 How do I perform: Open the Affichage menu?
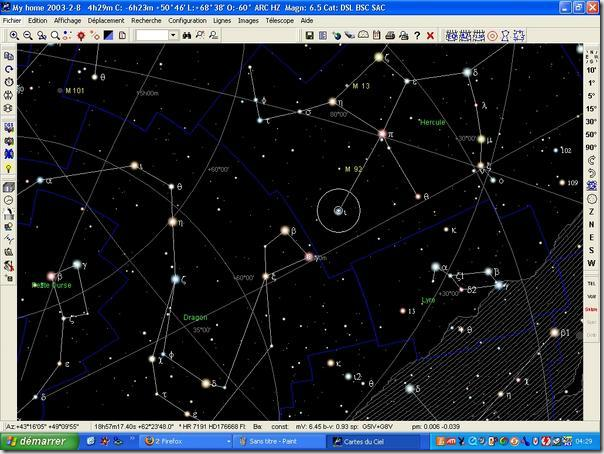67,20
